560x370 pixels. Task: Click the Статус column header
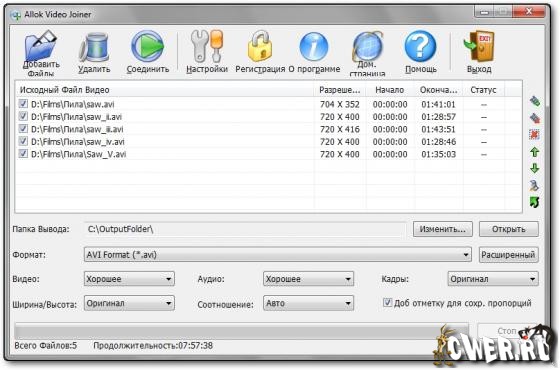[x=484, y=90]
